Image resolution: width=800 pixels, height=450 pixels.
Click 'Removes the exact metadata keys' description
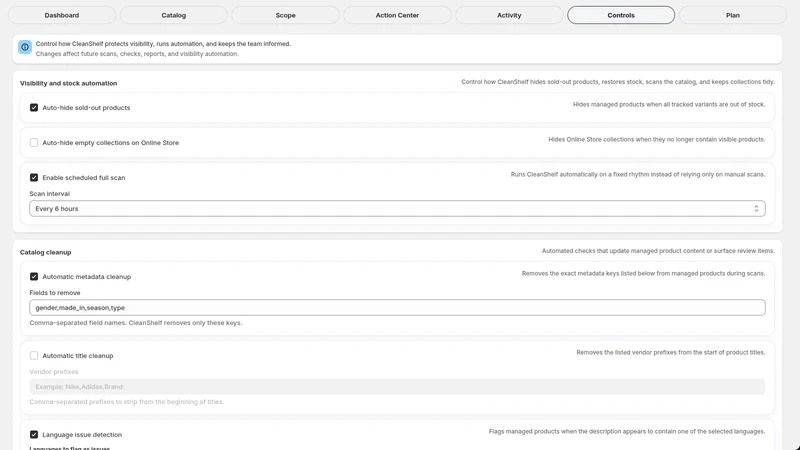coord(643,273)
